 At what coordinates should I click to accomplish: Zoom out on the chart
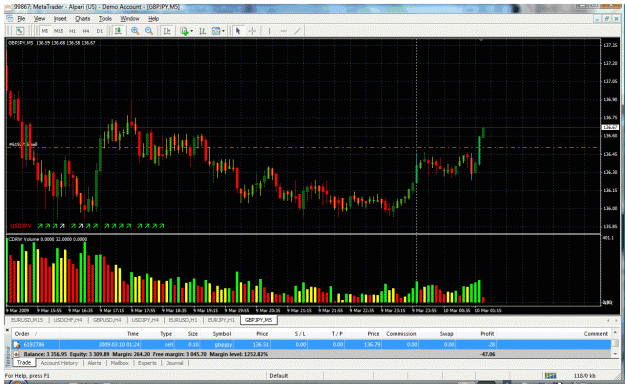tap(149, 31)
